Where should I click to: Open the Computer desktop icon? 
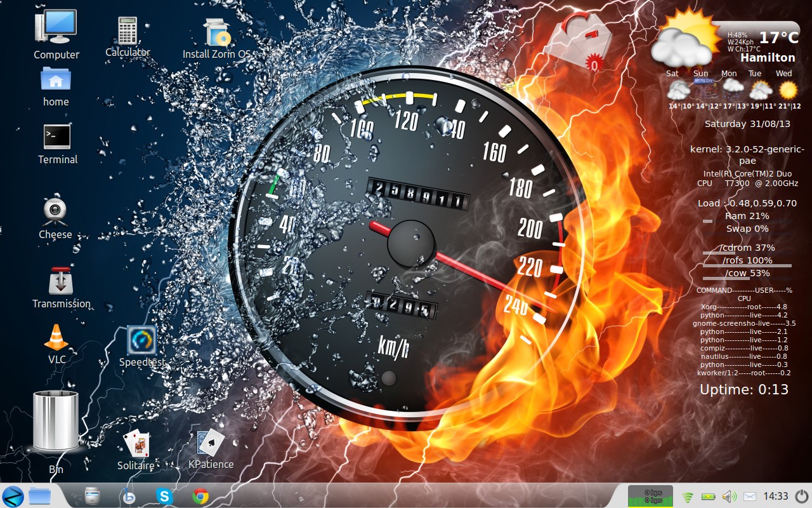click(56, 29)
